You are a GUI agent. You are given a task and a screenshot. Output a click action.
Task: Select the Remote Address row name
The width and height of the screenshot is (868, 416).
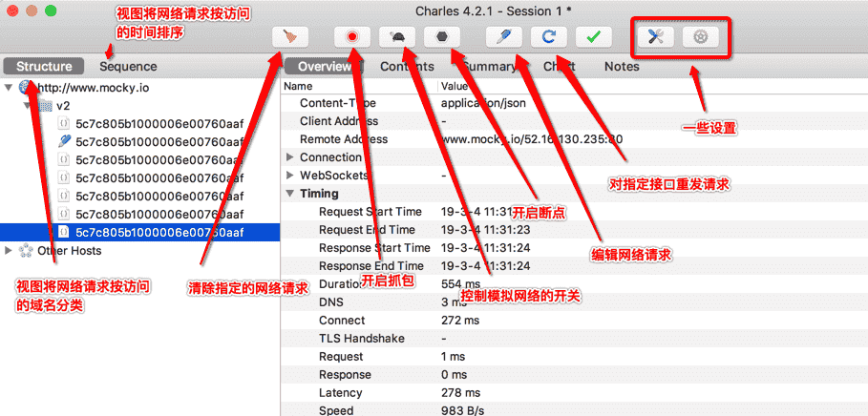344,139
